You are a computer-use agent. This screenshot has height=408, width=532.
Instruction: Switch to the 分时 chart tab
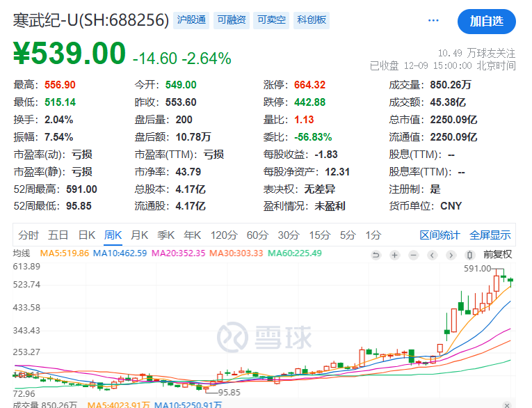pyautogui.click(x=29, y=235)
